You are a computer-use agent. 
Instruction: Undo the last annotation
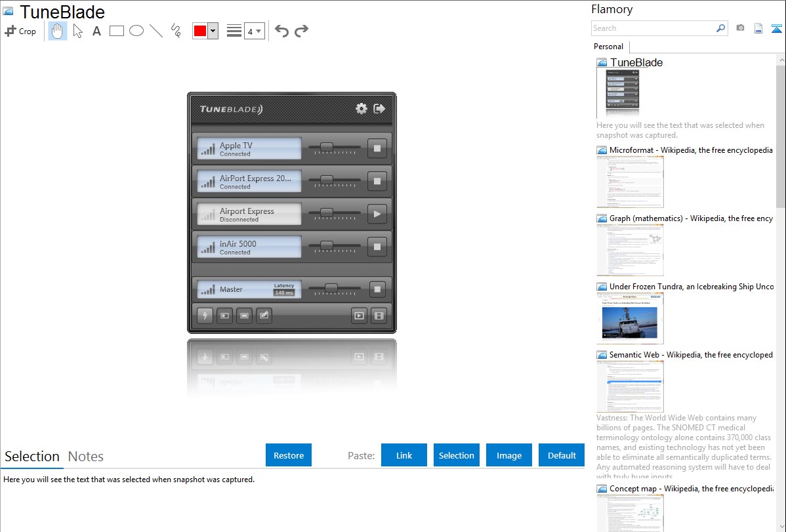click(281, 31)
